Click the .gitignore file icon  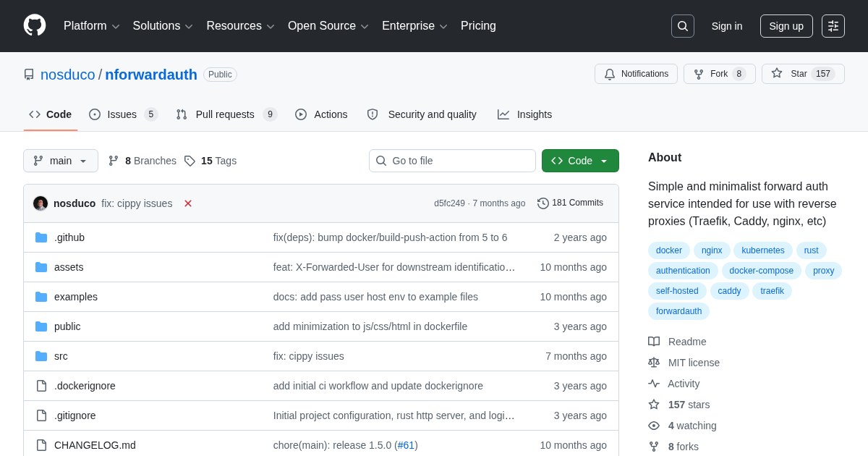[41, 415]
